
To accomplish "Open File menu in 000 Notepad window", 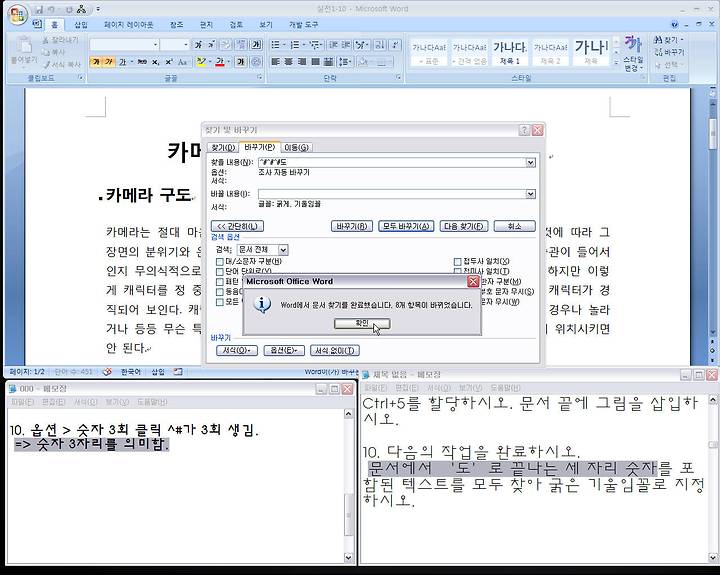I will (22, 402).
